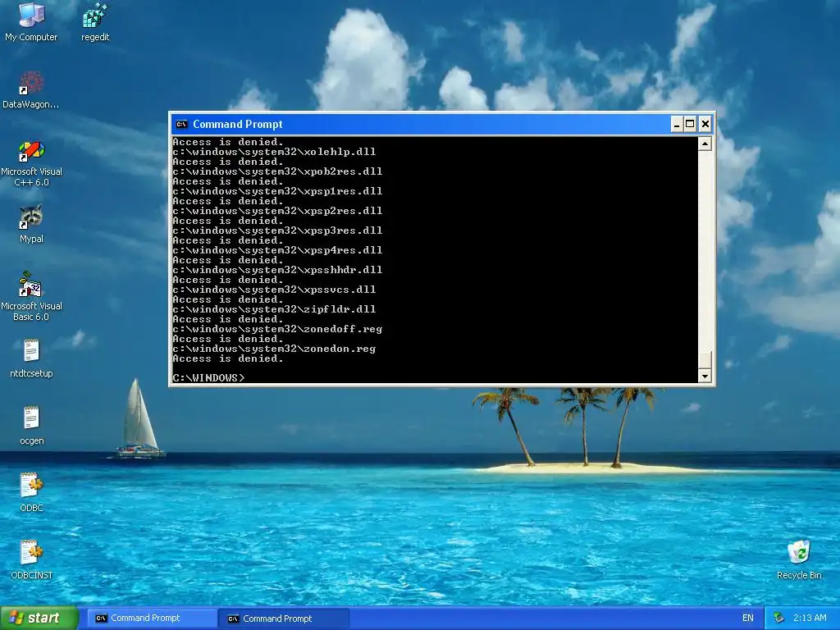Viewport: 840px width, 630px height.
Task: Open the EN language bar indicator
Action: 748,619
